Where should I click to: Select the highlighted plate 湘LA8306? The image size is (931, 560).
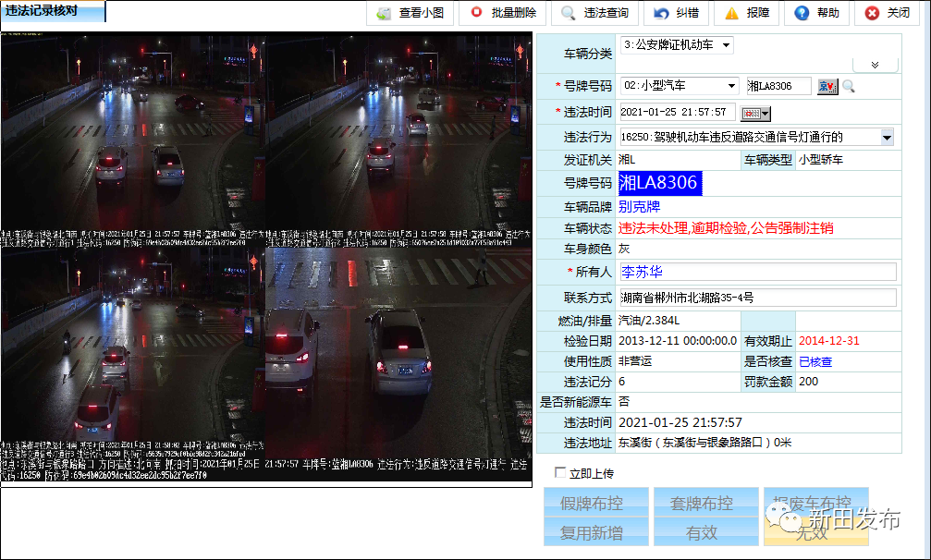tap(660, 183)
